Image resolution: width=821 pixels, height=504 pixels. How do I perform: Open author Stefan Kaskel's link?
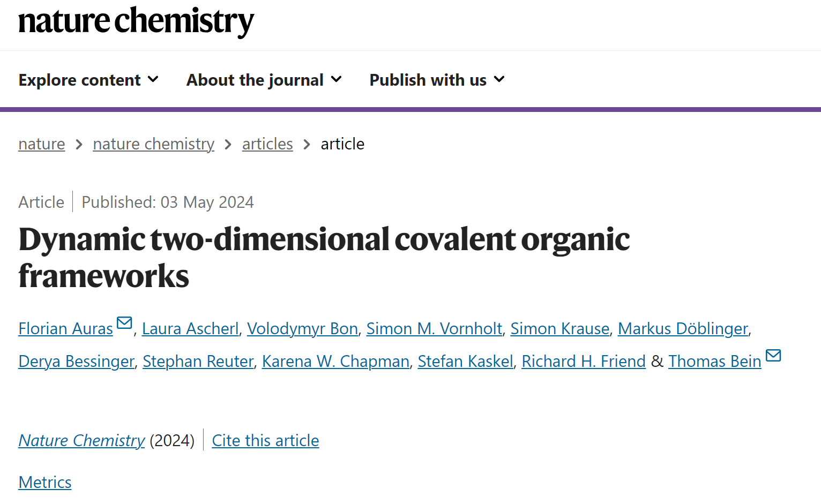pyautogui.click(x=466, y=361)
